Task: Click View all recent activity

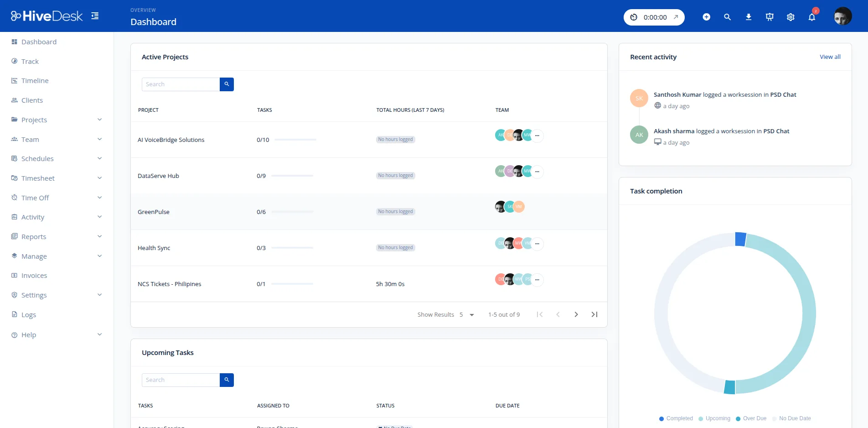Action: [830, 57]
